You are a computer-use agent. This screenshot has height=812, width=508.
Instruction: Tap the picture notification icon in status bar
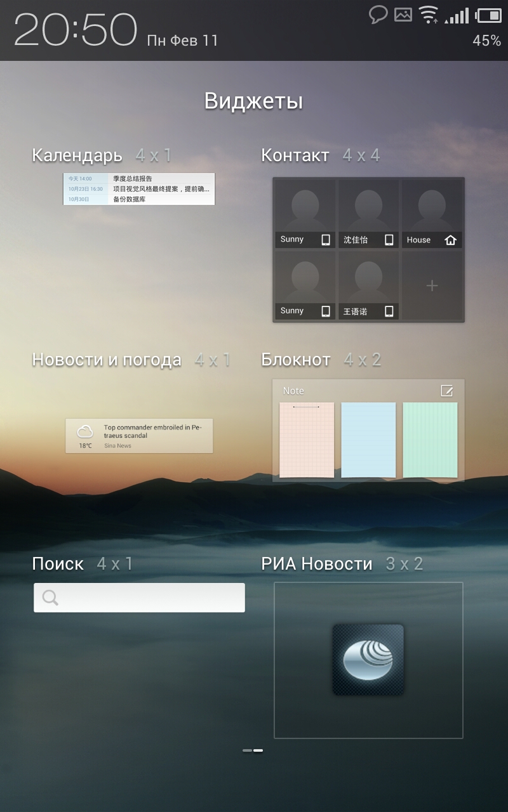pos(403,15)
